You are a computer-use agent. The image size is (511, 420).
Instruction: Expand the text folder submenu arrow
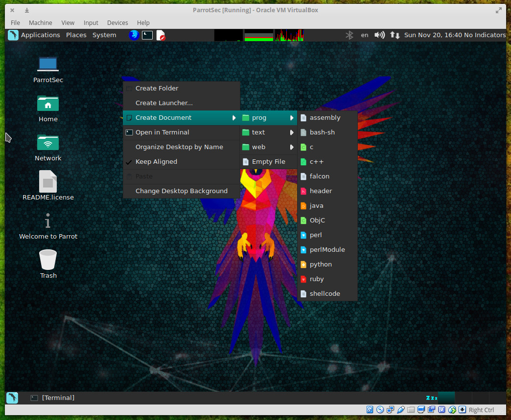coord(292,133)
